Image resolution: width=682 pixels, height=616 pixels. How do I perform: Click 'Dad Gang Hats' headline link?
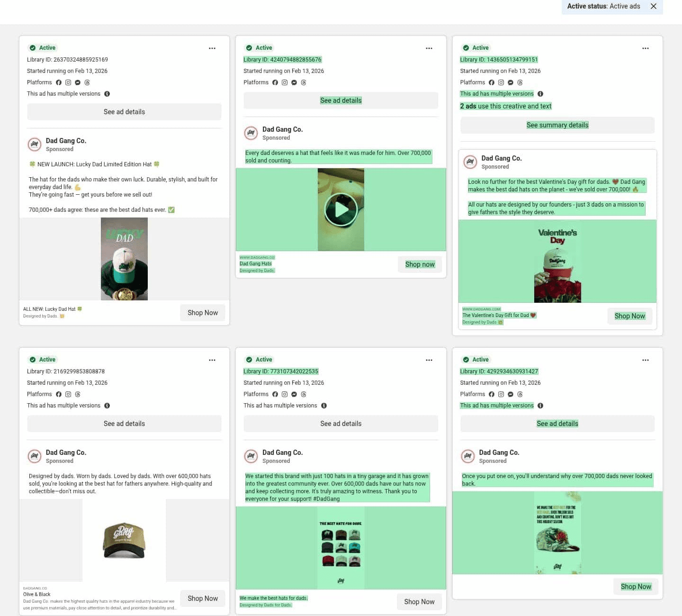[x=256, y=263]
